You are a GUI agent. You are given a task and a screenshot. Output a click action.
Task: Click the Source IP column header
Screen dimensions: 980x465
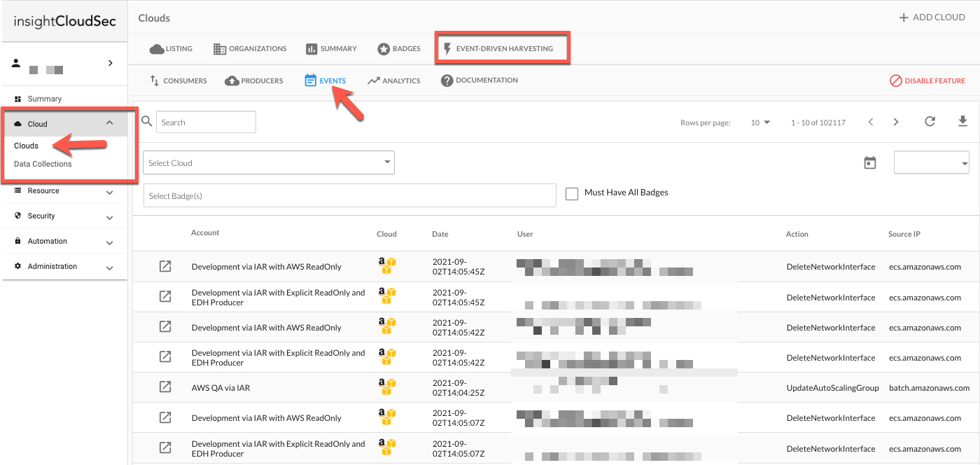tap(904, 234)
